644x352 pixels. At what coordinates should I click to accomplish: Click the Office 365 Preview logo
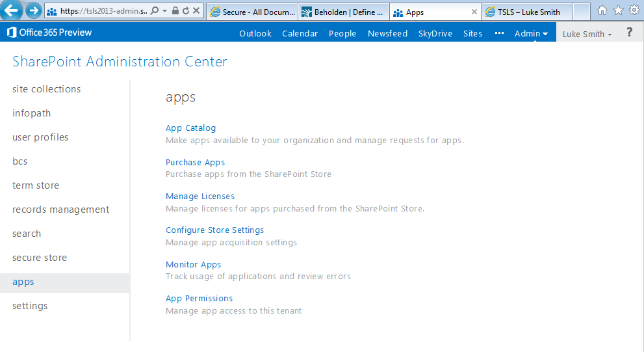(49, 33)
